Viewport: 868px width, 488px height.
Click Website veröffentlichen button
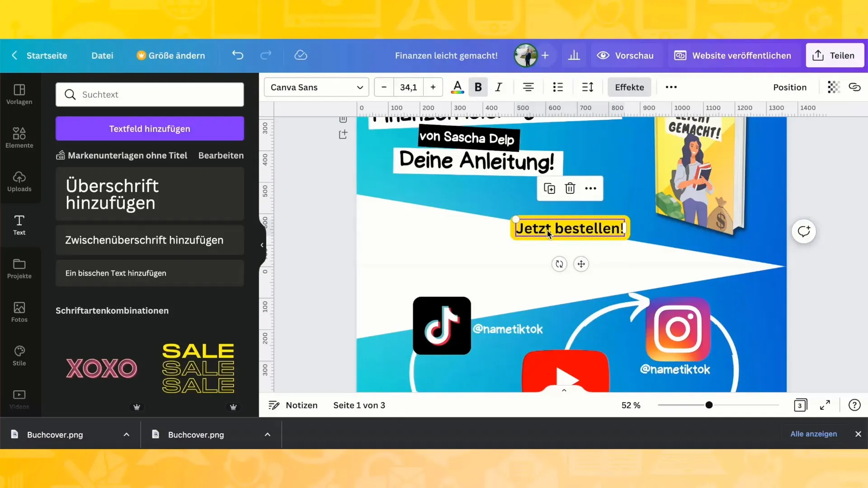point(733,56)
